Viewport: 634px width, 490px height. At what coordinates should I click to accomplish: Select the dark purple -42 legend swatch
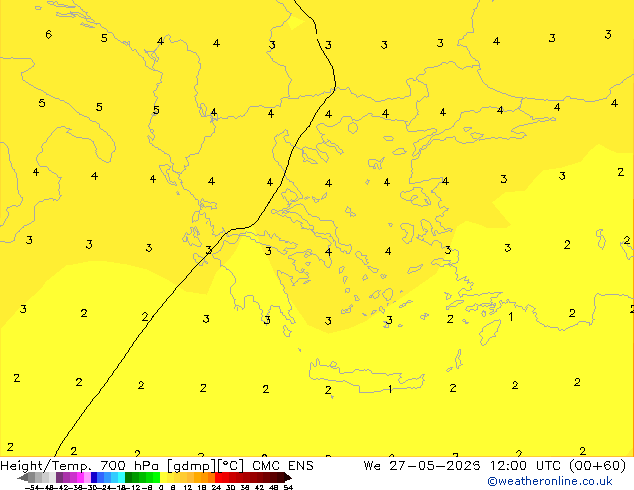click(59, 477)
